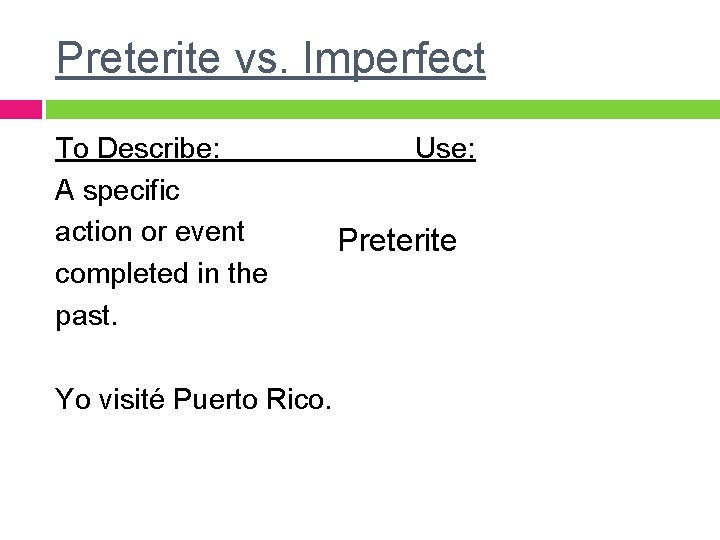Click the green horizontal divider bar
This screenshot has height=540, width=720.
(382, 109)
